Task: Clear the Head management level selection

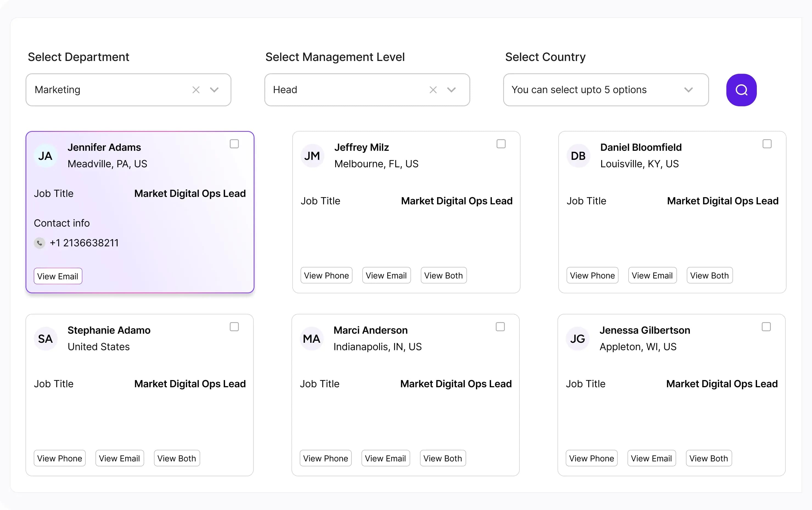Action: click(433, 90)
